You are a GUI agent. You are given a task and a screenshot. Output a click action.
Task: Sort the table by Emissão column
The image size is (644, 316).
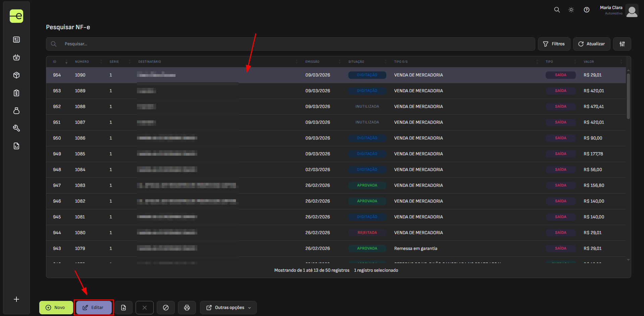pos(312,62)
